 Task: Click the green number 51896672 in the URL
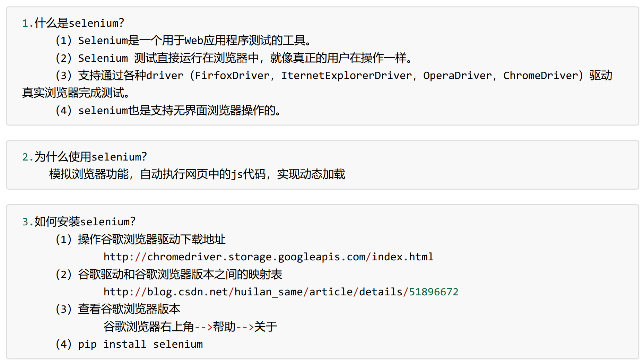[x=434, y=292]
